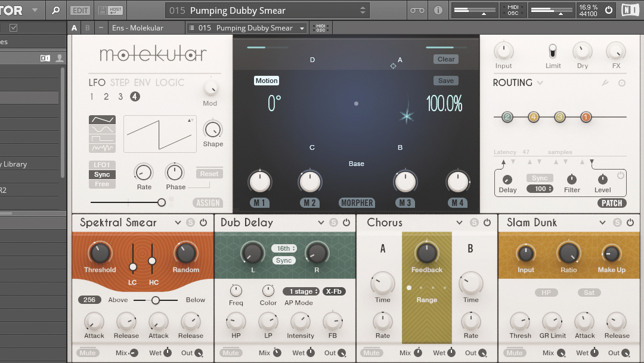Open the Native Instruments logo menu

coord(630,10)
